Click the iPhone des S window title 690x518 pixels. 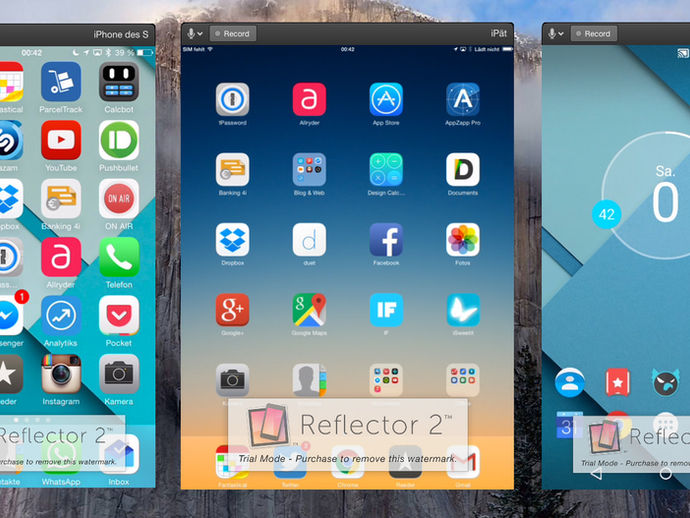click(x=121, y=34)
